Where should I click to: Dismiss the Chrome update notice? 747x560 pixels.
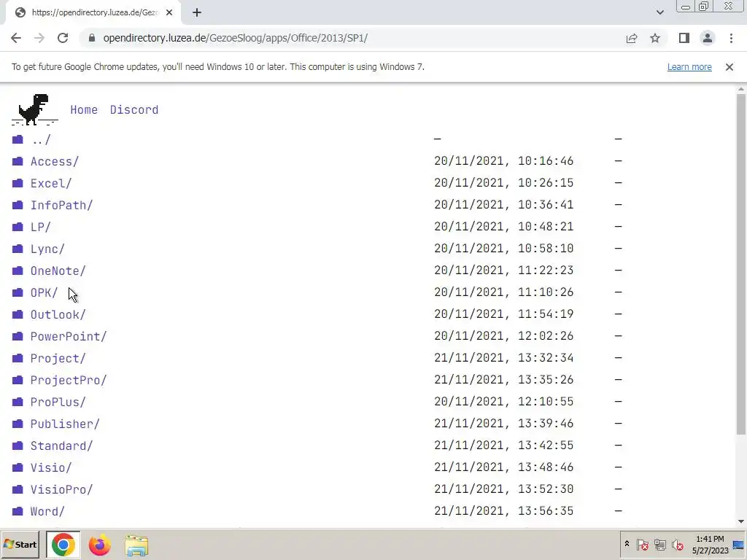click(729, 67)
